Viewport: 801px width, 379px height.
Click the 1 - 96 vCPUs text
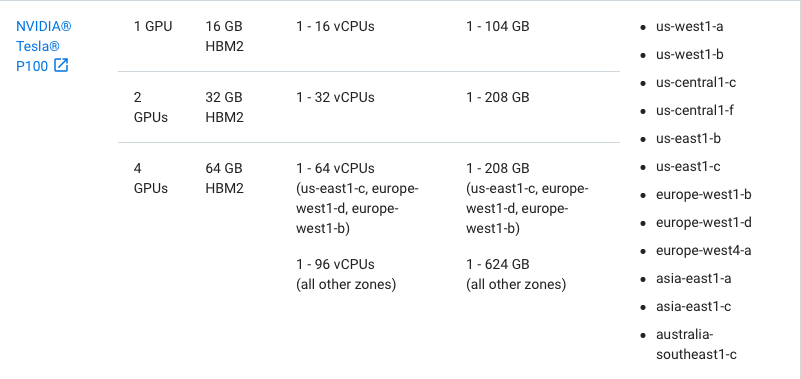pyautogui.click(x=335, y=265)
